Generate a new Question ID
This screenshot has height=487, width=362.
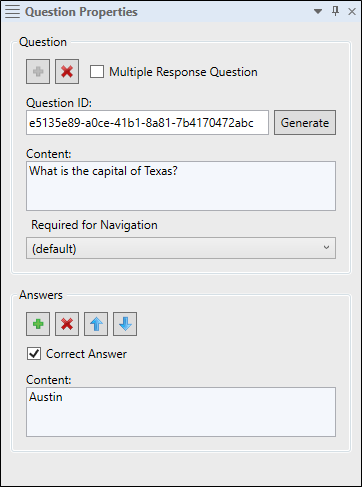click(305, 123)
